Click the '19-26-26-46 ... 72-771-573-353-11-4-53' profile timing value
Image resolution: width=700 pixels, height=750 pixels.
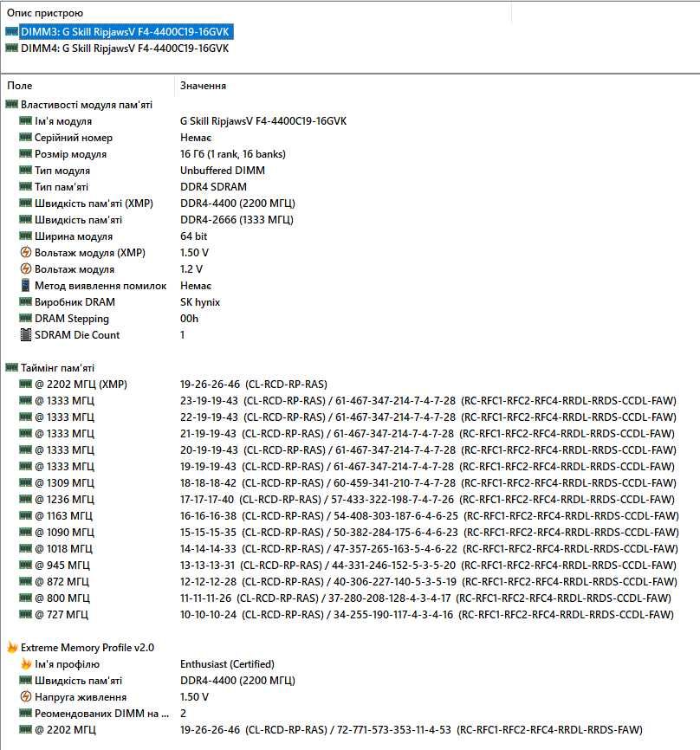(x=411, y=730)
